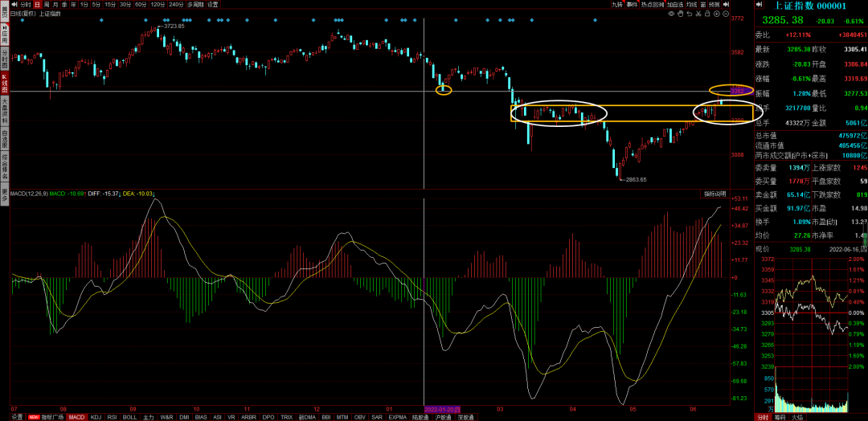Select the KDJ indicator tab
This screenshot has height=421, width=868.
point(96,417)
